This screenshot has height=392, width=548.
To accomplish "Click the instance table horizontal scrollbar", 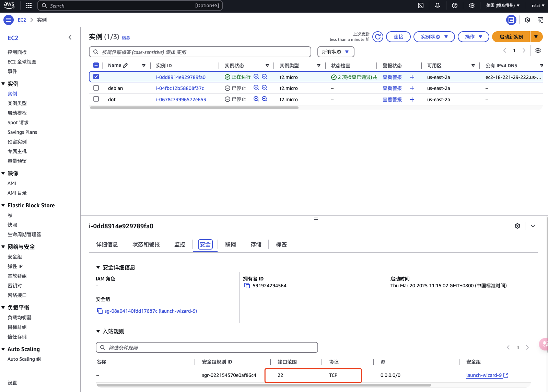I will [x=194, y=108].
